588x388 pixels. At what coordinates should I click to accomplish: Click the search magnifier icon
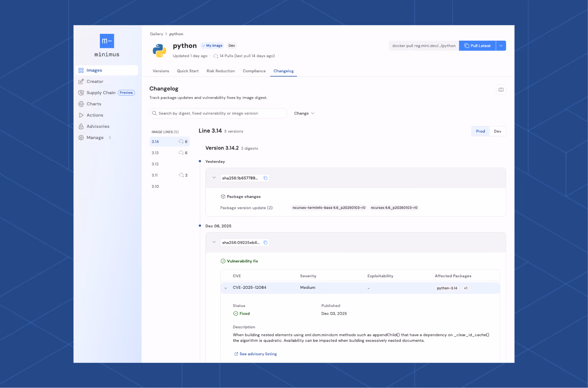(x=155, y=113)
